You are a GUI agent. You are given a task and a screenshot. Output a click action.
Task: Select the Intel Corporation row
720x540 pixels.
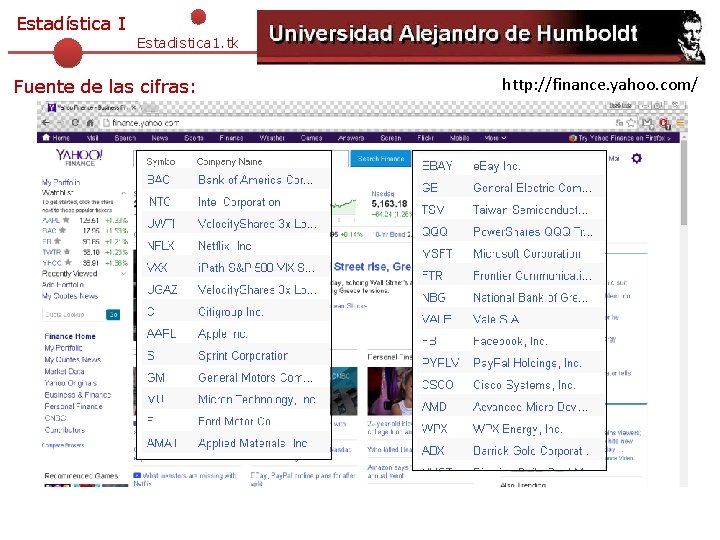(234, 202)
